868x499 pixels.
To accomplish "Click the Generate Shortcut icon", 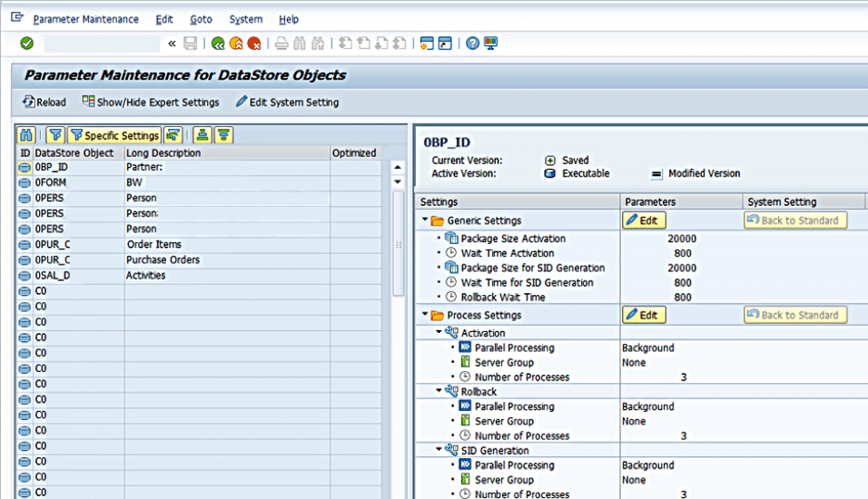I will point(445,44).
